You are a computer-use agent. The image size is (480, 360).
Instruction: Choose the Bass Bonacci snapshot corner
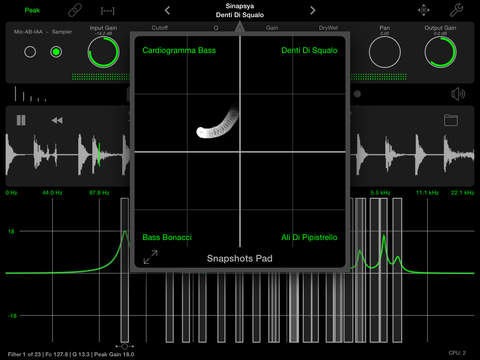[x=167, y=237]
